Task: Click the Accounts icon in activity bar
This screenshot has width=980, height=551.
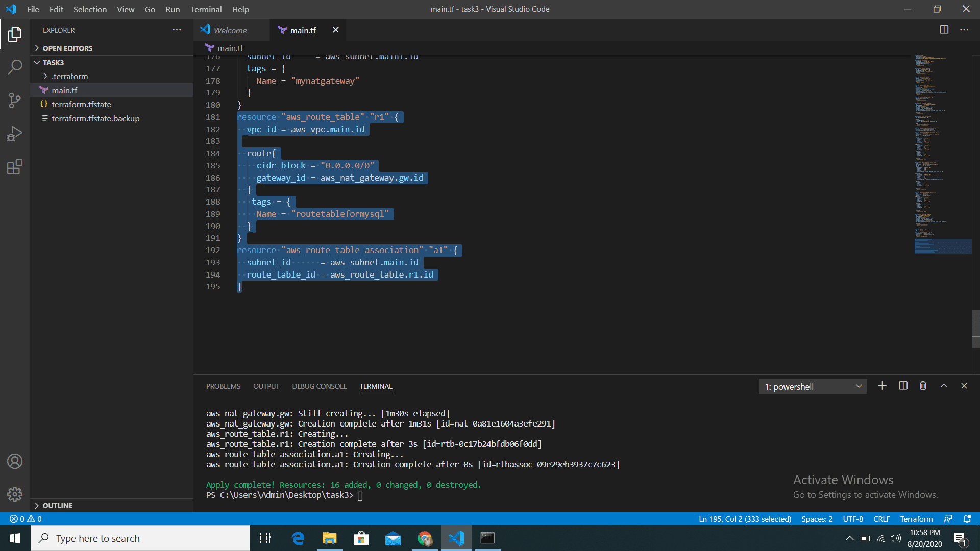Action: point(15,461)
